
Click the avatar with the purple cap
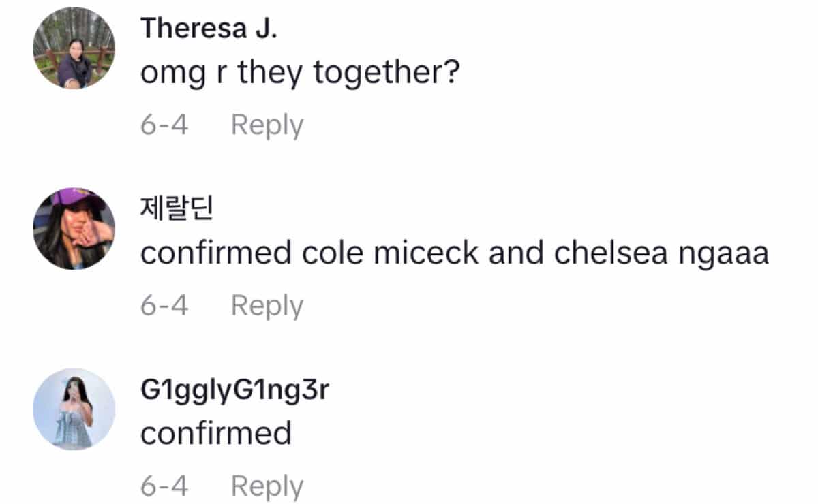click(74, 228)
